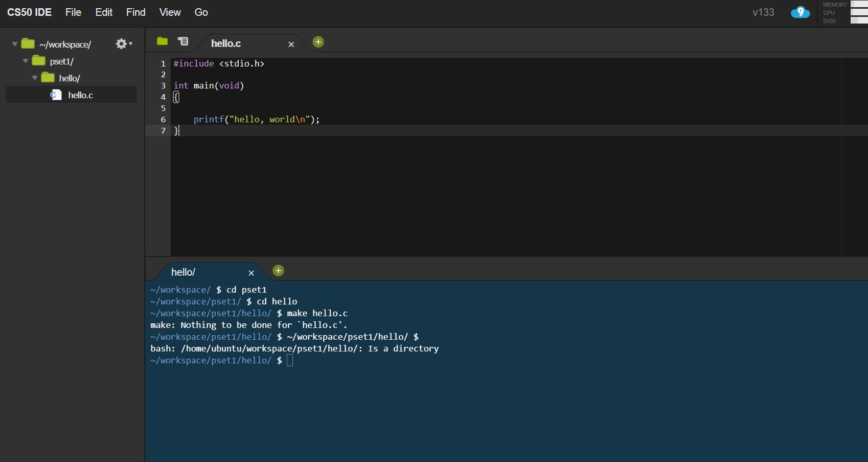Click the #include <stdio.h> line

[x=219, y=63]
